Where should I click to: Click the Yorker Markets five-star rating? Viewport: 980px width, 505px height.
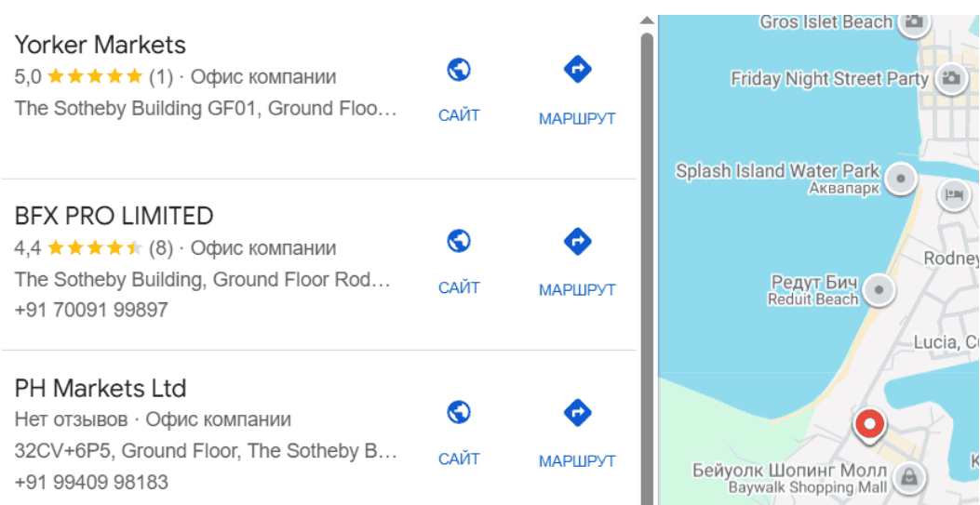(95, 76)
